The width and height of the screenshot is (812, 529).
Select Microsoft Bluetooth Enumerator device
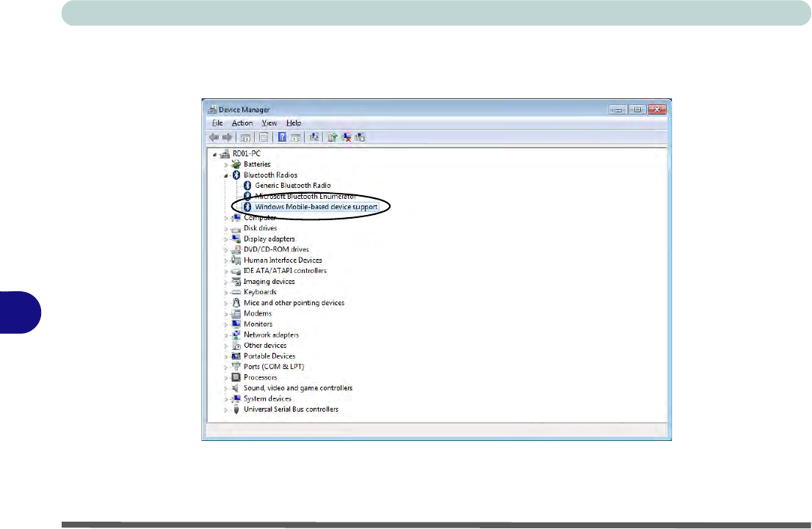(305, 197)
